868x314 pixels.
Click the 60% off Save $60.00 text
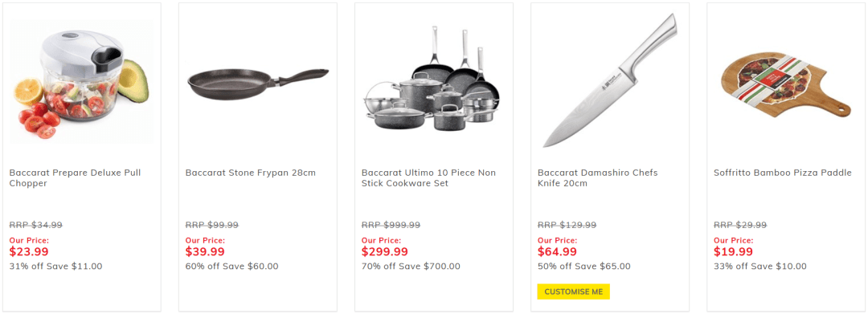(232, 267)
